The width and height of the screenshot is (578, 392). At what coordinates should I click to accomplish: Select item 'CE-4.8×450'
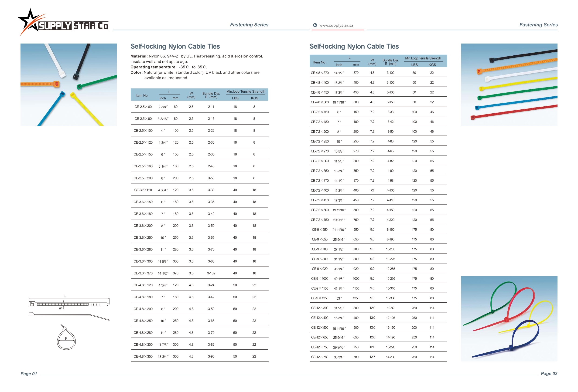point(320,92)
